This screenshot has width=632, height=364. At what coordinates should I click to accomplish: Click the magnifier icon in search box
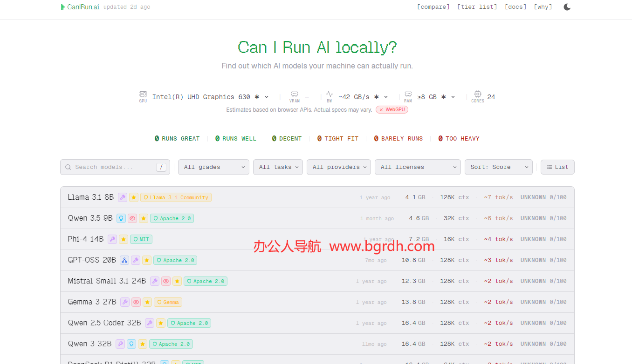click(x=69, y=167)
